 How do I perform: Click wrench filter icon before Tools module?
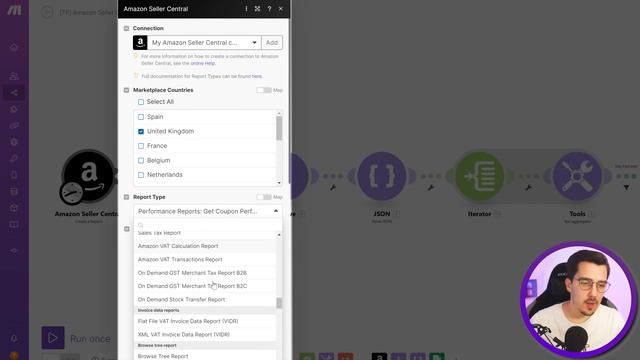click(528, 188)
